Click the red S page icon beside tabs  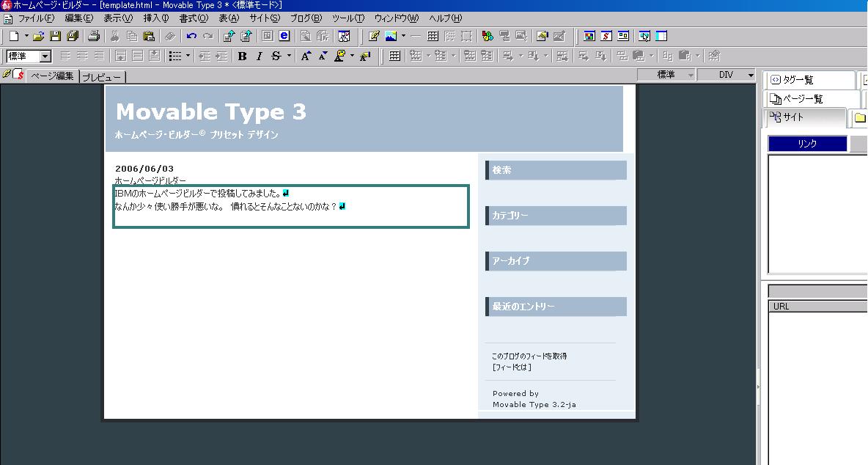18,74
